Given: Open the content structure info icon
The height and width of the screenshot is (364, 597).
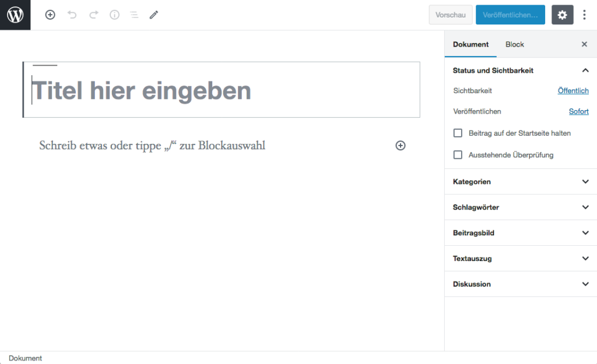Looking at the screenshot, I should click(x=115, y=15).
